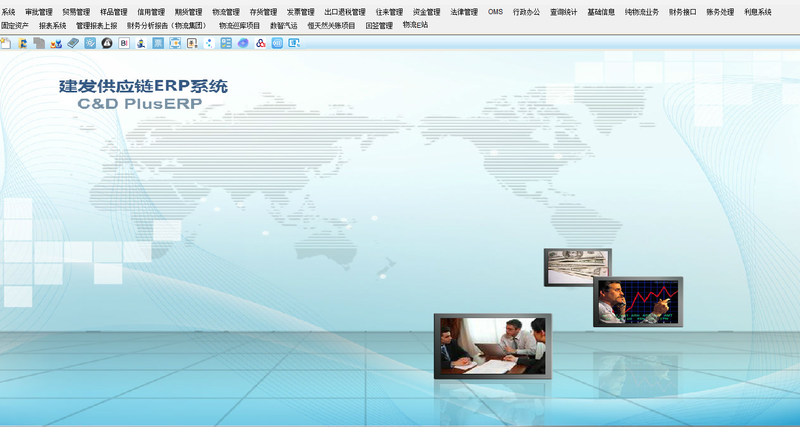Open the 期货管理 menu
The width and height of the screenshot is (800, 427).
click(188, 12)
